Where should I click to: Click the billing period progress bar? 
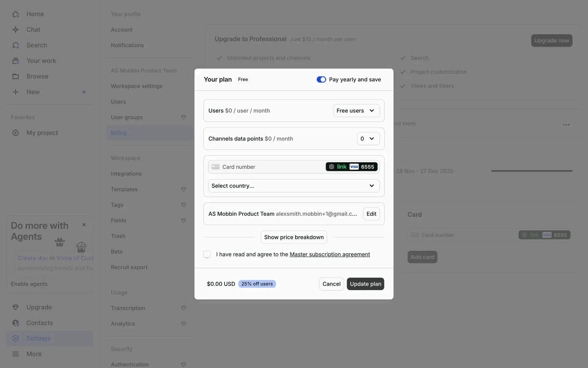[532, 171]
